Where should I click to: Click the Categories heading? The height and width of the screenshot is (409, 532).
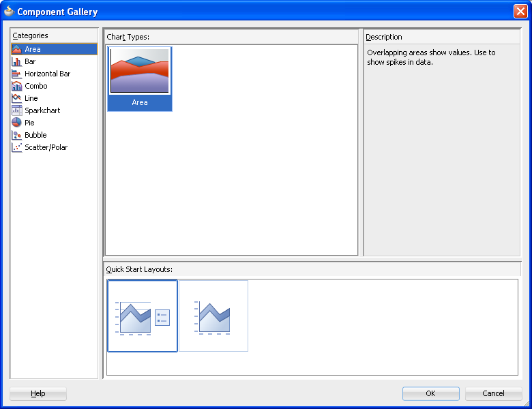click(30, 35)
